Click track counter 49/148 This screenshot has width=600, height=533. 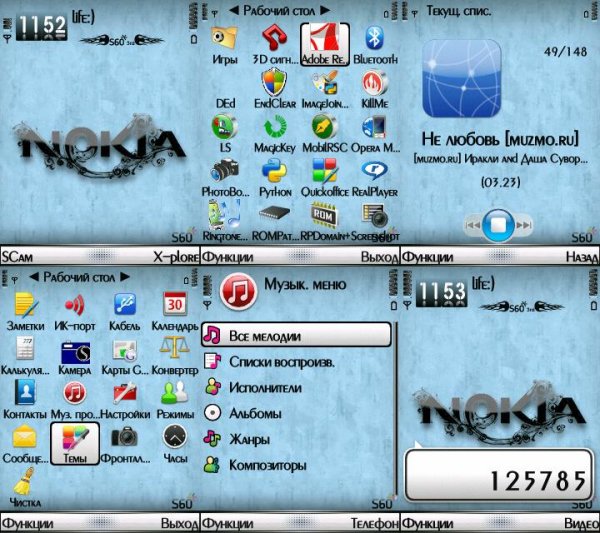(566, 51)
